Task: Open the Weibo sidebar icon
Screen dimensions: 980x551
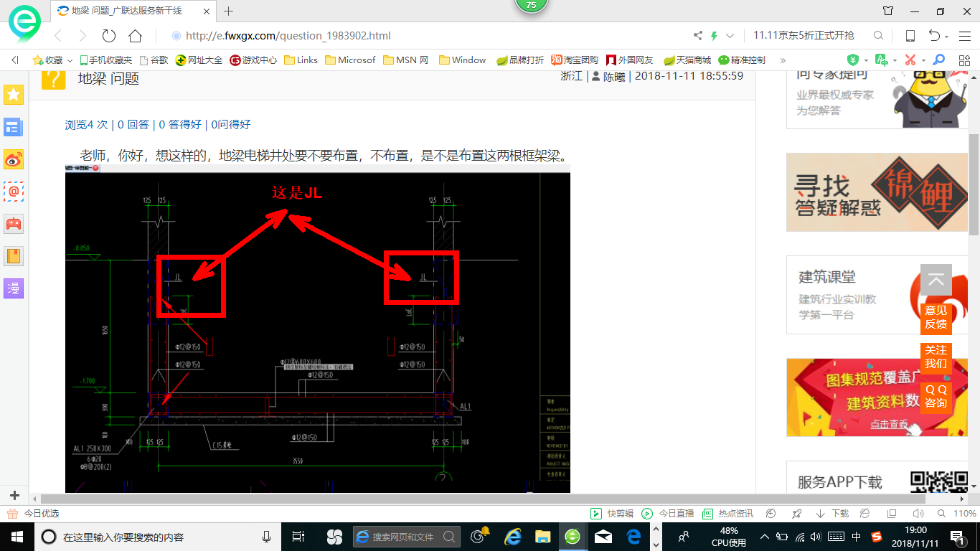Action: click(x=14, y=160)
